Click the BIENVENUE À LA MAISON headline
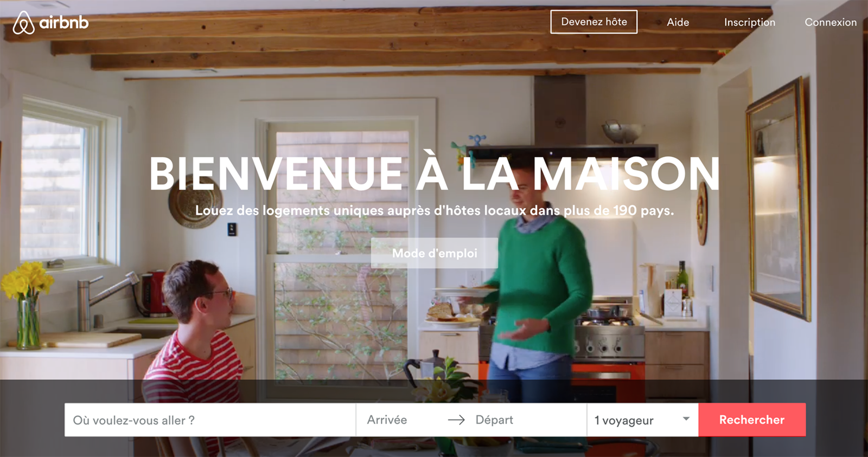Viewport: 868px width, 457px height. point(435,173)
